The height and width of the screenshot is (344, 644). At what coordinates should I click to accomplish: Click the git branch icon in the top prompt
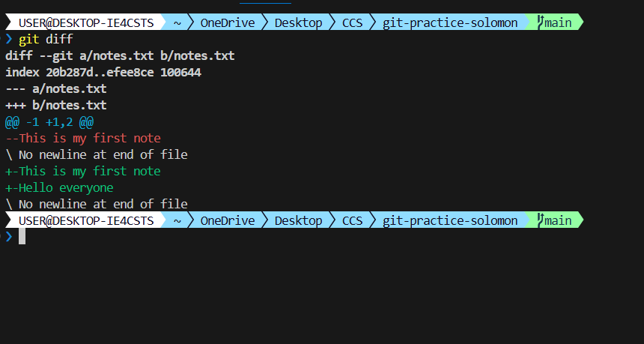[x=539, y=22]
